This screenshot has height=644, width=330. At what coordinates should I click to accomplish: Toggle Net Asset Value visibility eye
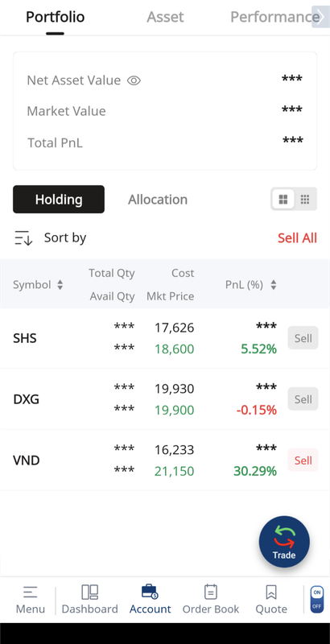[134, 80]
